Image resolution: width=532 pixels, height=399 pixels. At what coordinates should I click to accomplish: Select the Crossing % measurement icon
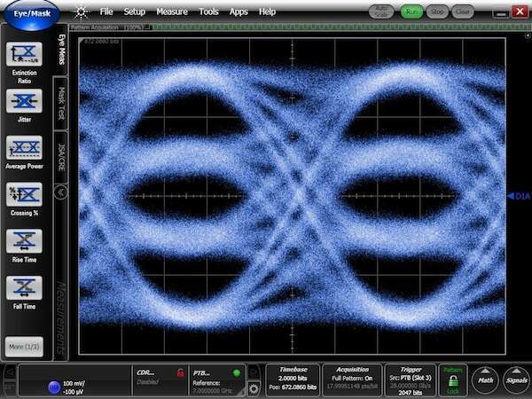[24, 194]
